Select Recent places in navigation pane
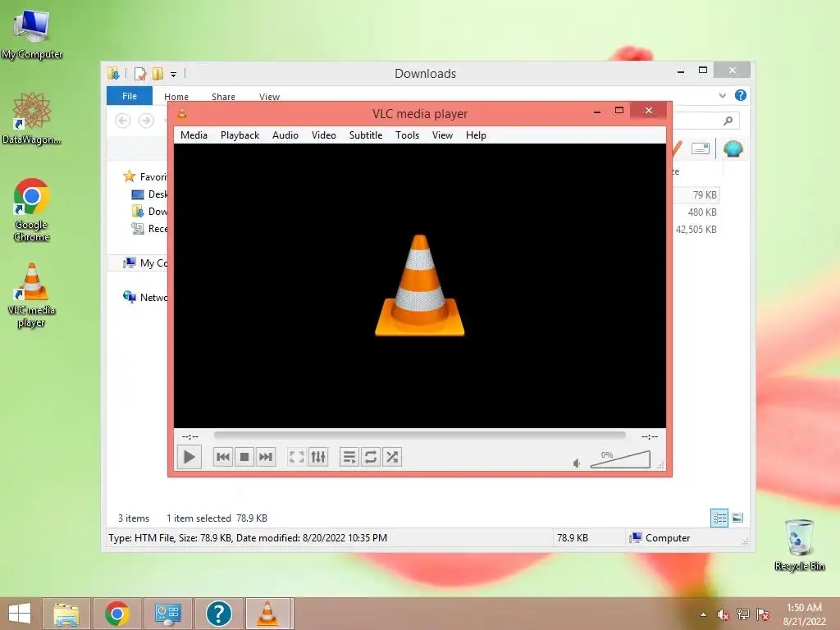Viewport: 840px width, 630px height. (149, 229)
